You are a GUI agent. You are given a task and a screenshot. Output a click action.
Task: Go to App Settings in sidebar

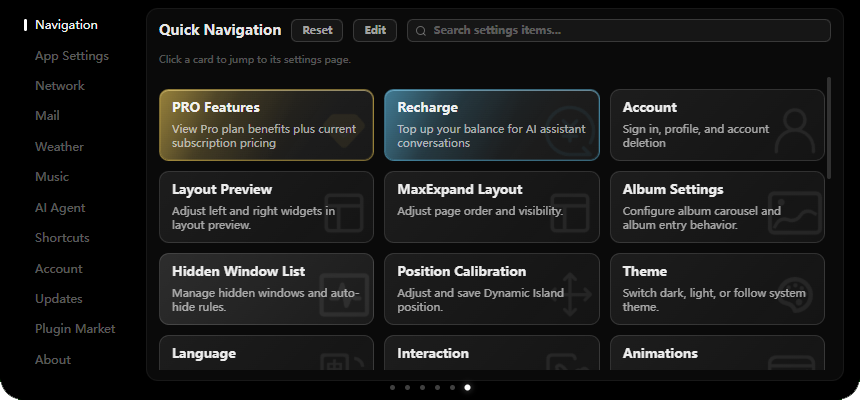[x=72, y=56]
